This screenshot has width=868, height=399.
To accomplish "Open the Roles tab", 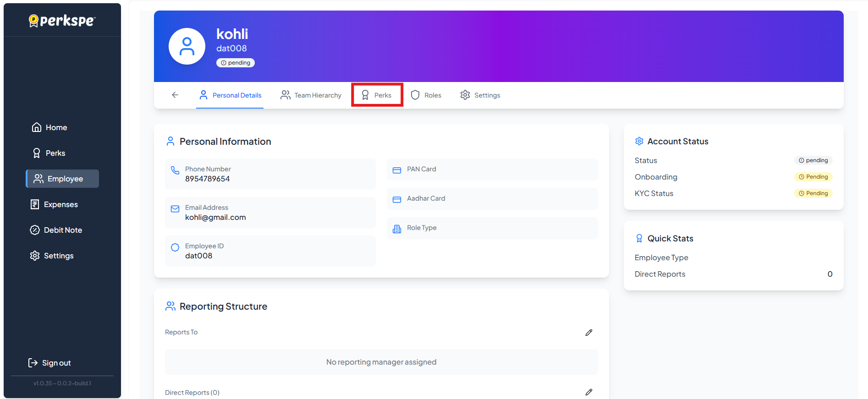I will click(x=426, y=95).
